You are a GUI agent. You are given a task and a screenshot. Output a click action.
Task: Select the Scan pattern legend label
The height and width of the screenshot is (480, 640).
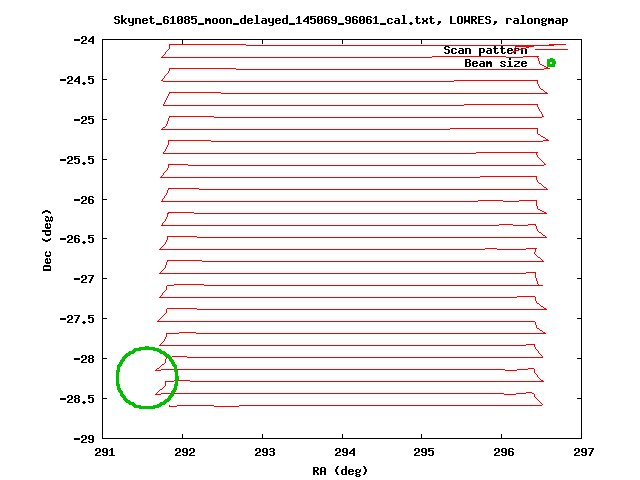pos(485,50)
